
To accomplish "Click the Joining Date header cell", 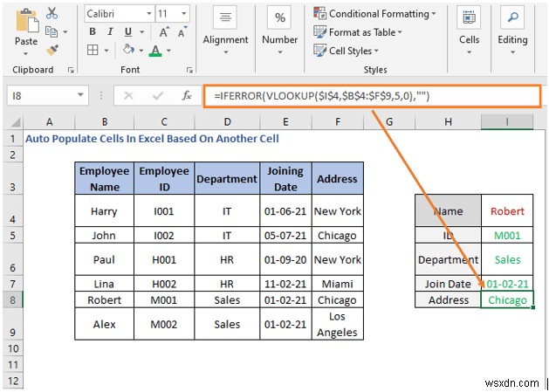I will [285, 178].
